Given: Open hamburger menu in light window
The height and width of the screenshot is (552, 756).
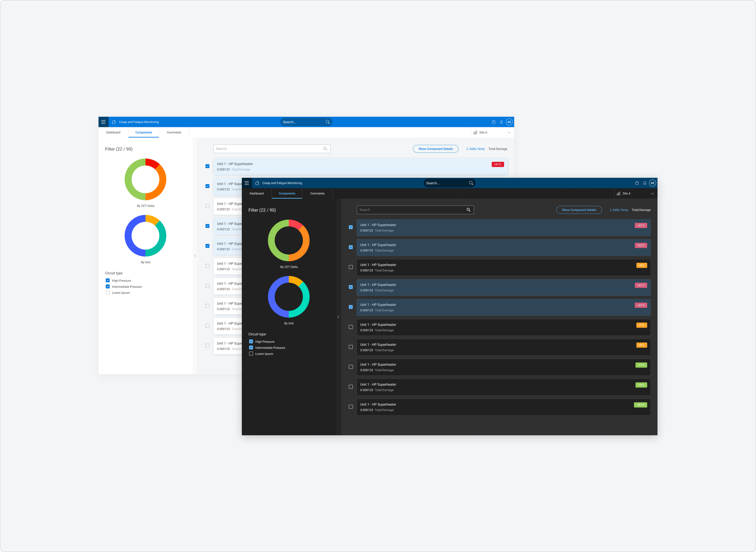Looking at the screenshot, I should (103, 122).
